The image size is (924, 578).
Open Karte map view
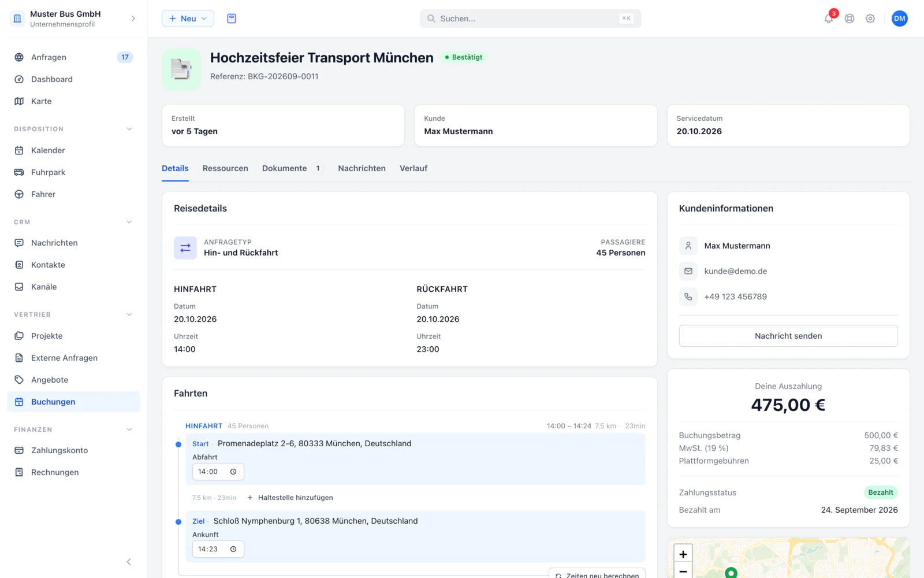click(x=73, y=101)
